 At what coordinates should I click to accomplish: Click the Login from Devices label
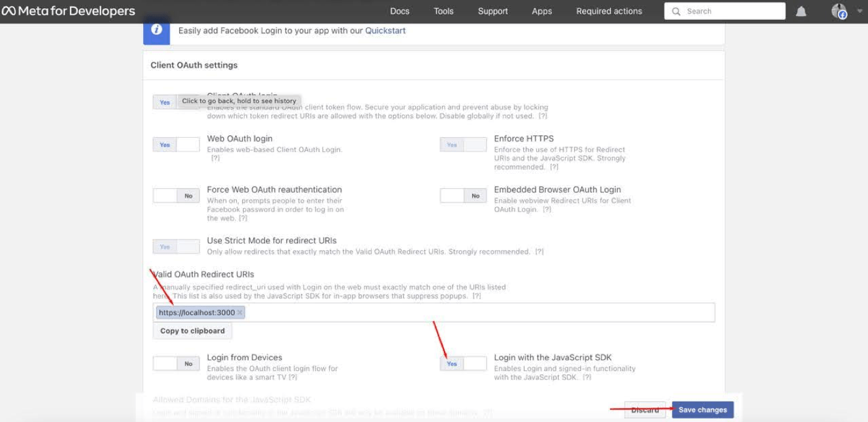click(x=244, y=357)
